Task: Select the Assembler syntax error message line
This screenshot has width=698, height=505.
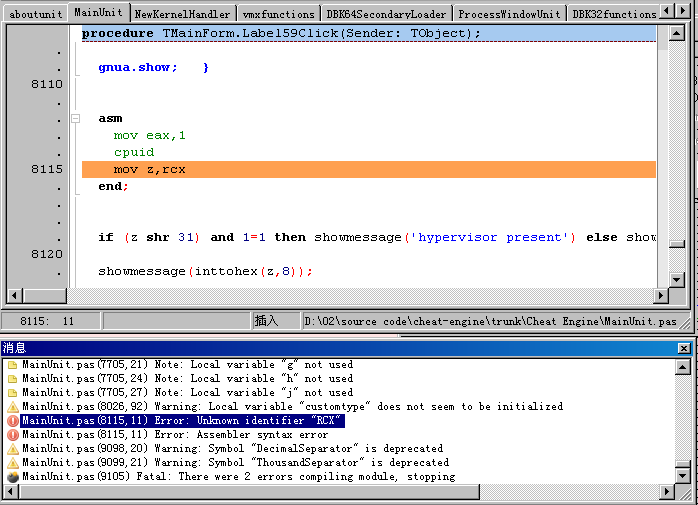Action: tap(175, 435)
